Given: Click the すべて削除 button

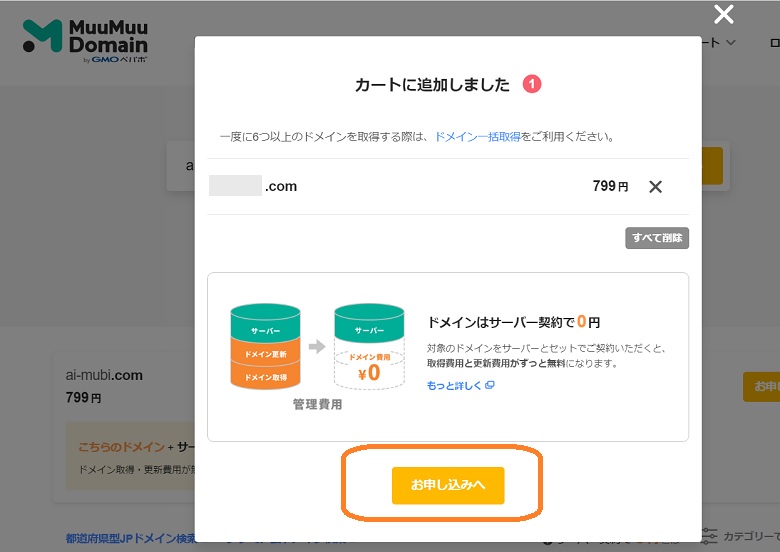Looking at the screenshot, I should pyautogui.click(x=657, y=238).
